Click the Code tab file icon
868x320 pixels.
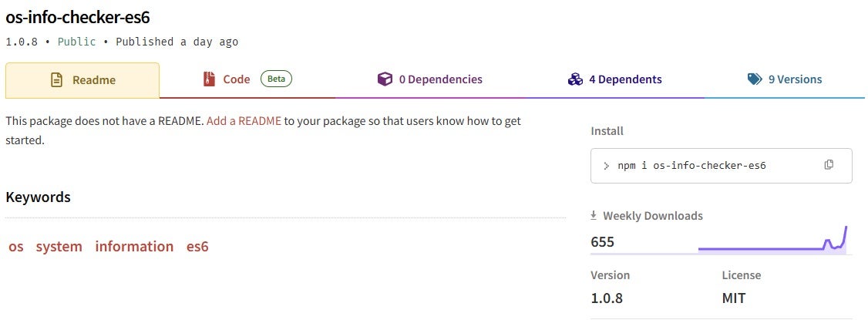tap(208, 79)
